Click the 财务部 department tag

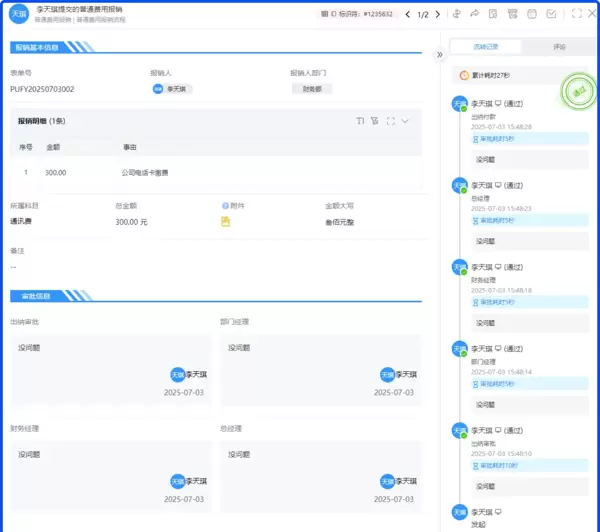click(x=311, y=89)
